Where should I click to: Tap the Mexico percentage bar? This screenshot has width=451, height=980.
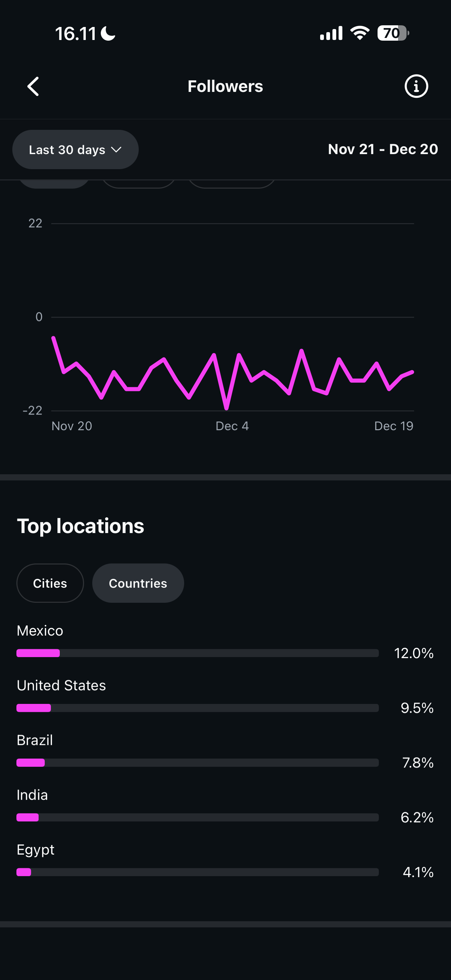(x=197, y=653)
